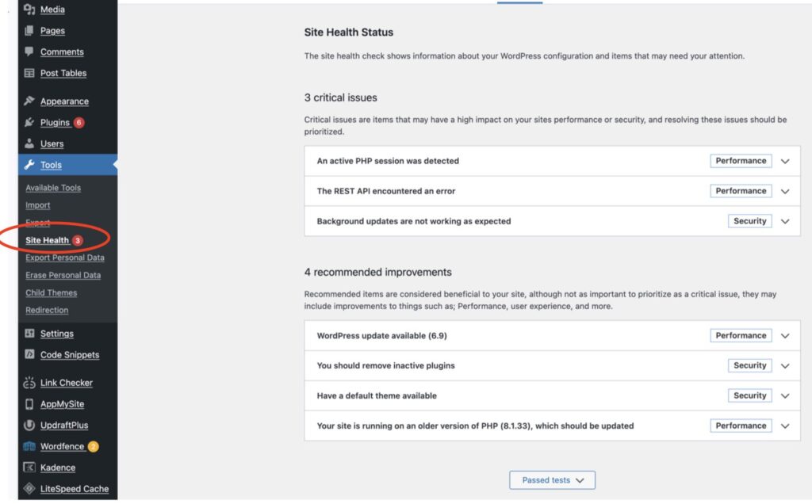The image size is (812, 504).
Task: Click the LiteSpeed Cache icon
Action: [29, 488]
